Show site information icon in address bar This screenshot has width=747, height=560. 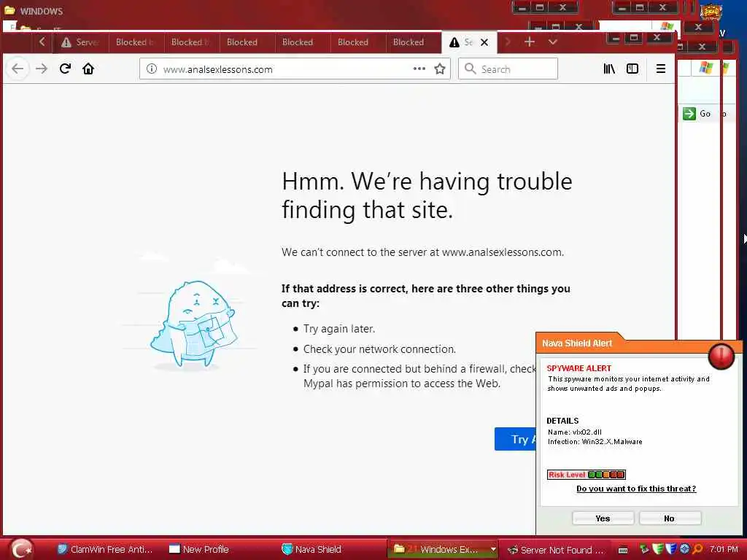click(152, 69)
